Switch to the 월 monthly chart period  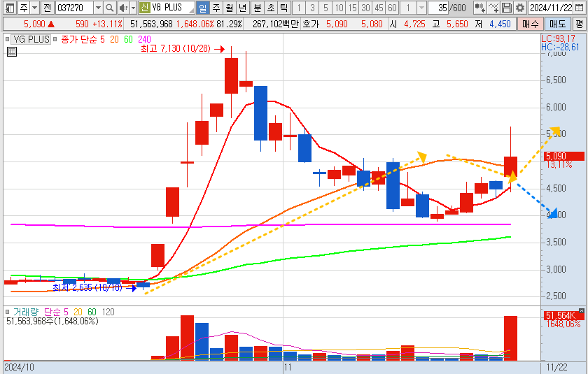tap(230, 8)
